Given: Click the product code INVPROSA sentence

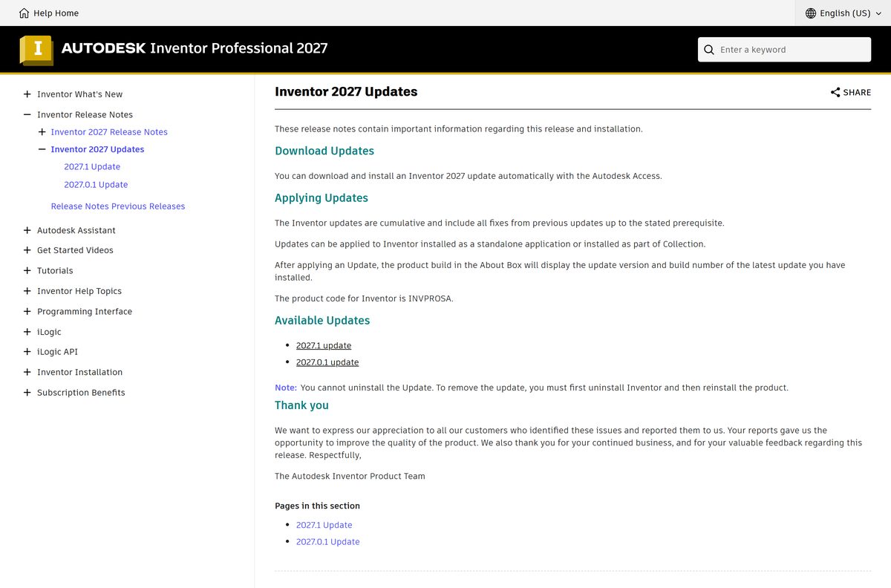Looking at the screenshot, I should [364, 298].
